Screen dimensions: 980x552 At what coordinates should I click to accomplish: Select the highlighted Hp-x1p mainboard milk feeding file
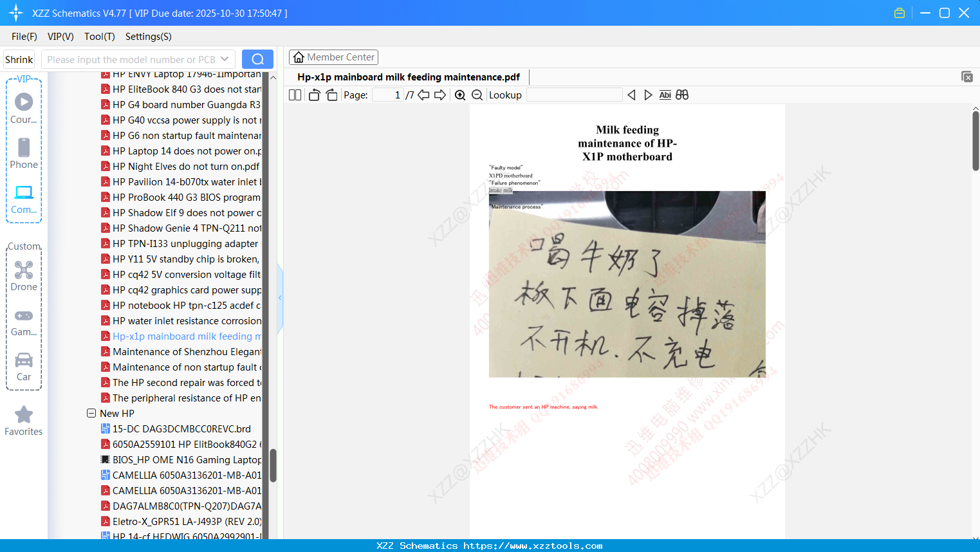click(x=181, y=336)
